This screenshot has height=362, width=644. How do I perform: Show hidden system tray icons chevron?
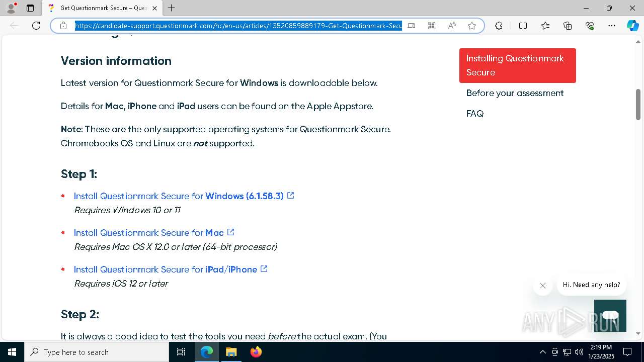coord(542,352)
